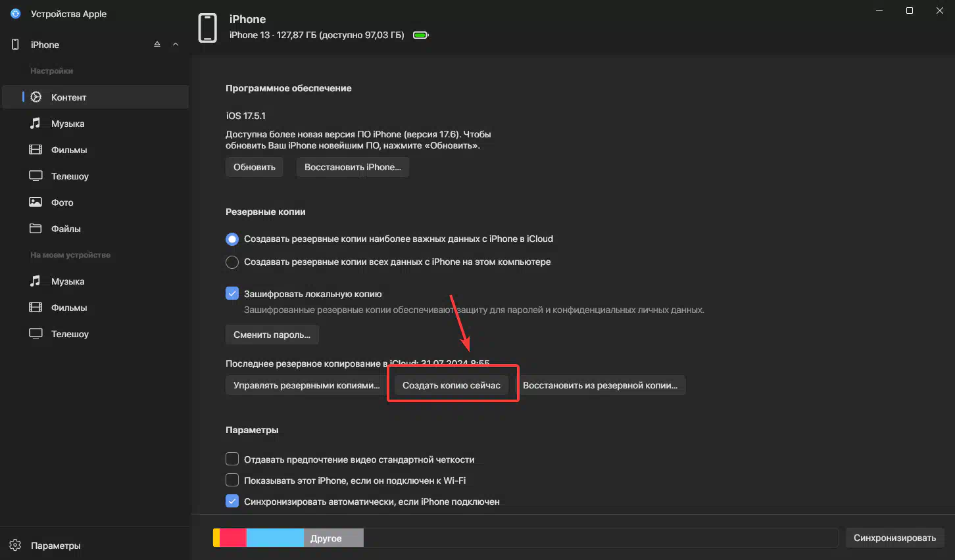Image resolution: width=955 pixels, height=560 pixels.
Task: Click the gray Другое storage segment
Action: click(x=333, y=538)
